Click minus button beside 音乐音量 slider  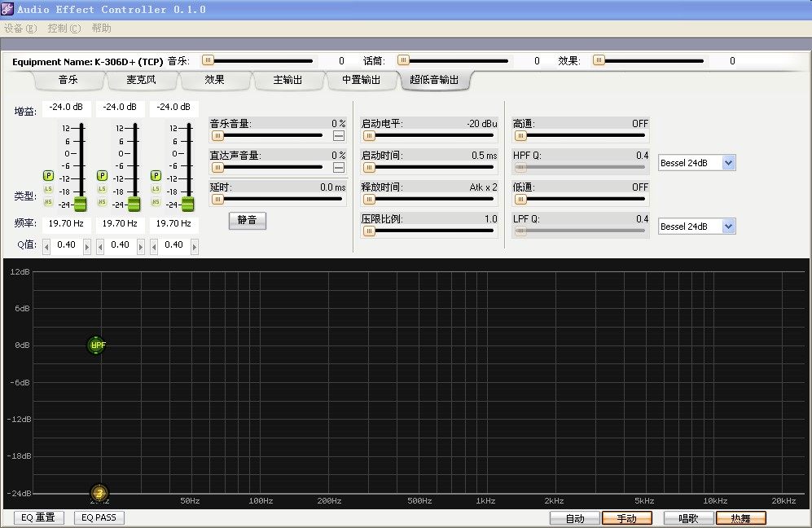pos(339,136)
